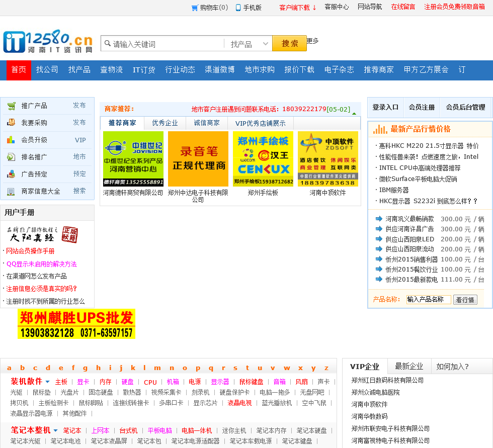Screen dimensions: 493x448
Task: Switch to the VIP优秀店铺展示 tab
Action: pos(261,123)
